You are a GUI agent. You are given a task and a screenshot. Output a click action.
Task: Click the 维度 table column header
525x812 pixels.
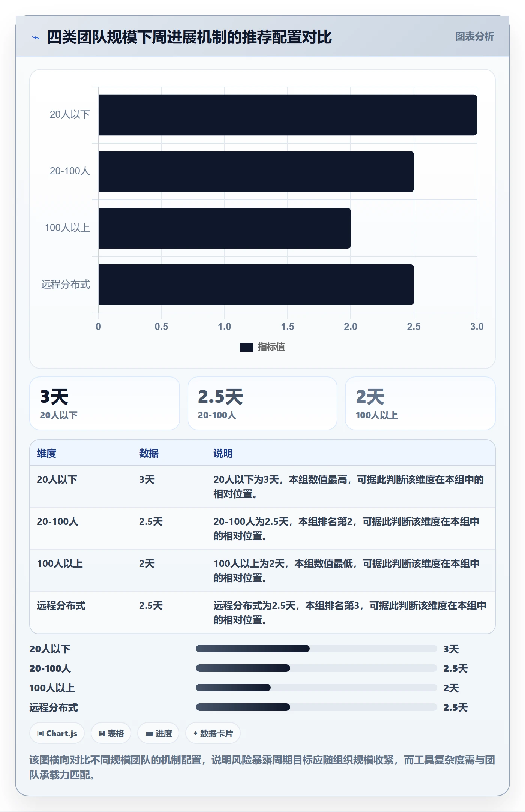(x=46, y=453)
